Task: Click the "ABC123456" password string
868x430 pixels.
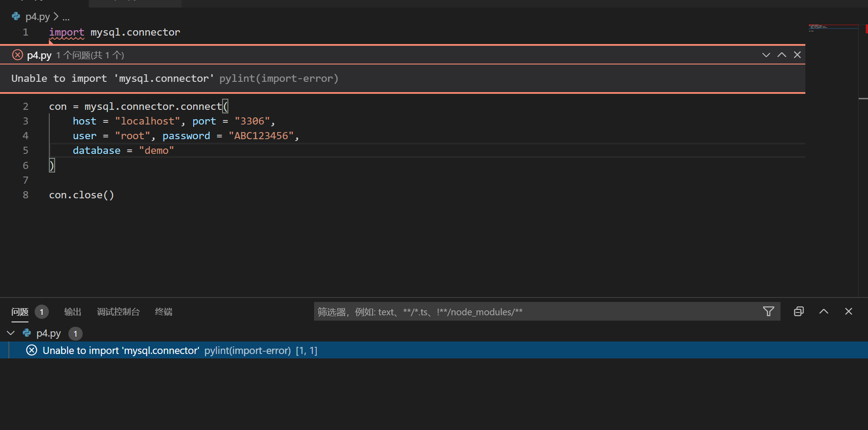Action: [261, 136]
